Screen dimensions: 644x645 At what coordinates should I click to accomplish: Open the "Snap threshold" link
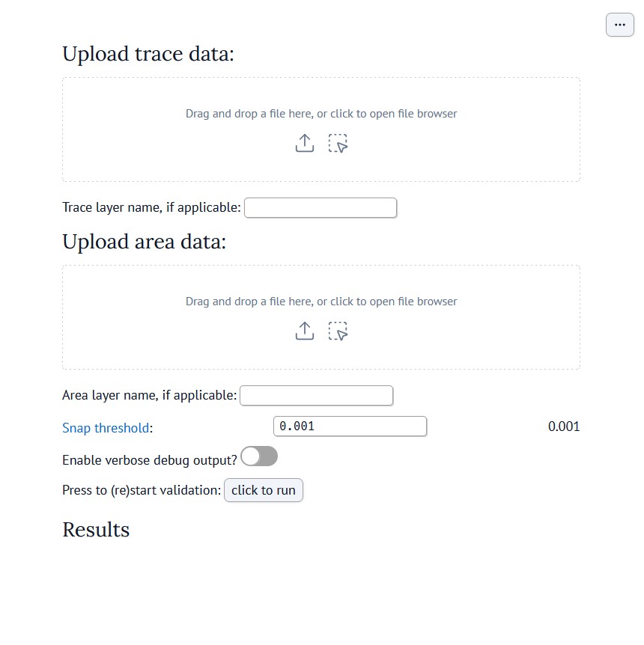click(105, 428)
